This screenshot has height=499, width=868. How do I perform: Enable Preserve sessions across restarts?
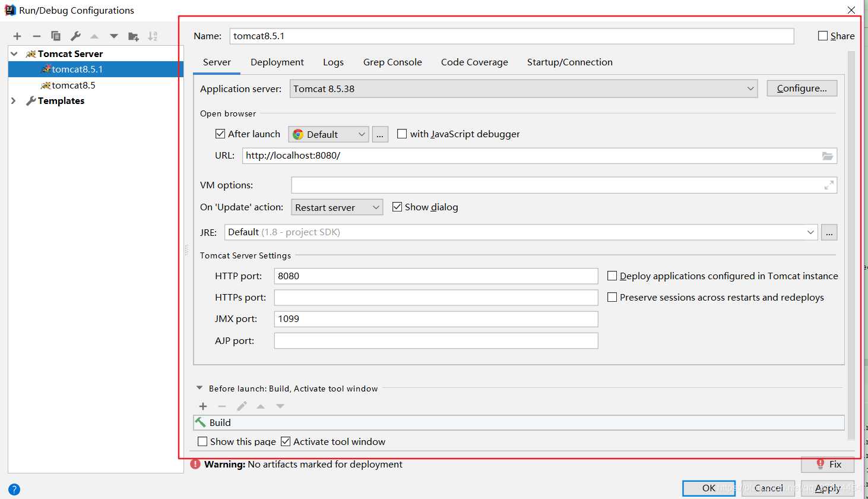point(612,297)
